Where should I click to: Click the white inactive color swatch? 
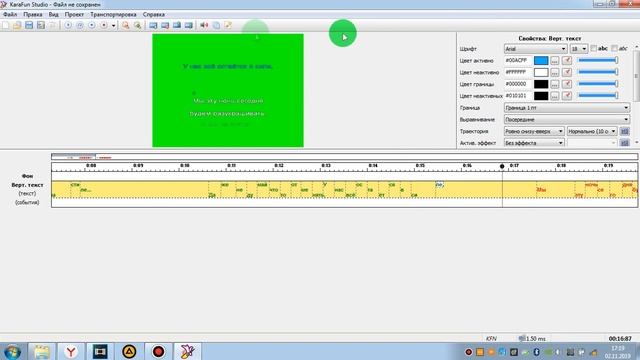[541, 72]
